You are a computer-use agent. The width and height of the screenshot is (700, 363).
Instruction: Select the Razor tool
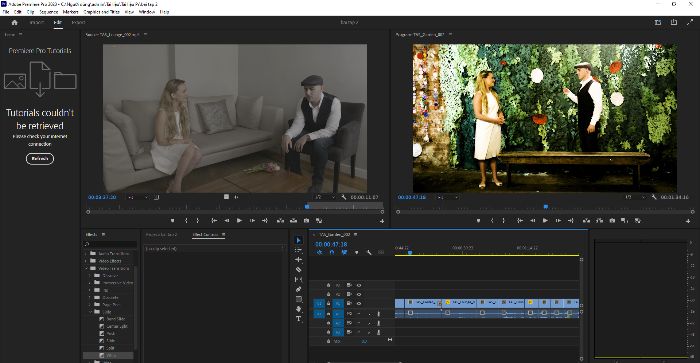pyautogui.click(x=298, y=270)
